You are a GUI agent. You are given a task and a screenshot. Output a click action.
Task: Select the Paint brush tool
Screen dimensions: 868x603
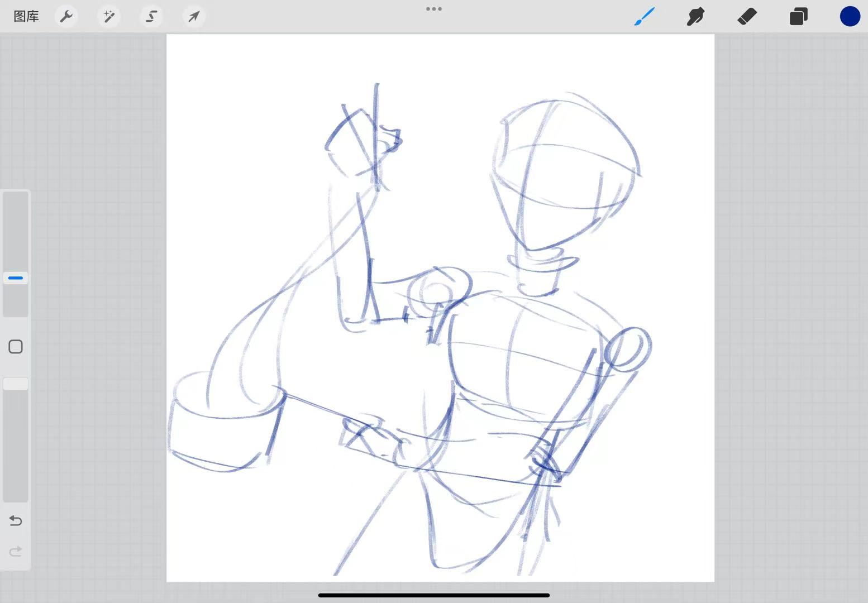(644, 16)
